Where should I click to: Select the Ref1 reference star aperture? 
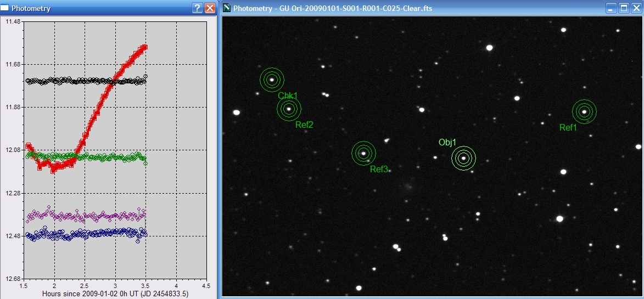click(584, 111)
